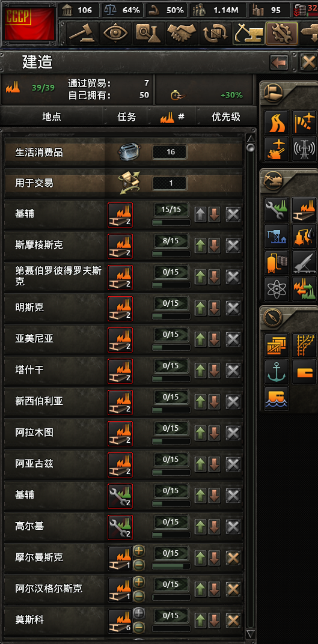Choose the radar station build icon

[x=304, y=148]
